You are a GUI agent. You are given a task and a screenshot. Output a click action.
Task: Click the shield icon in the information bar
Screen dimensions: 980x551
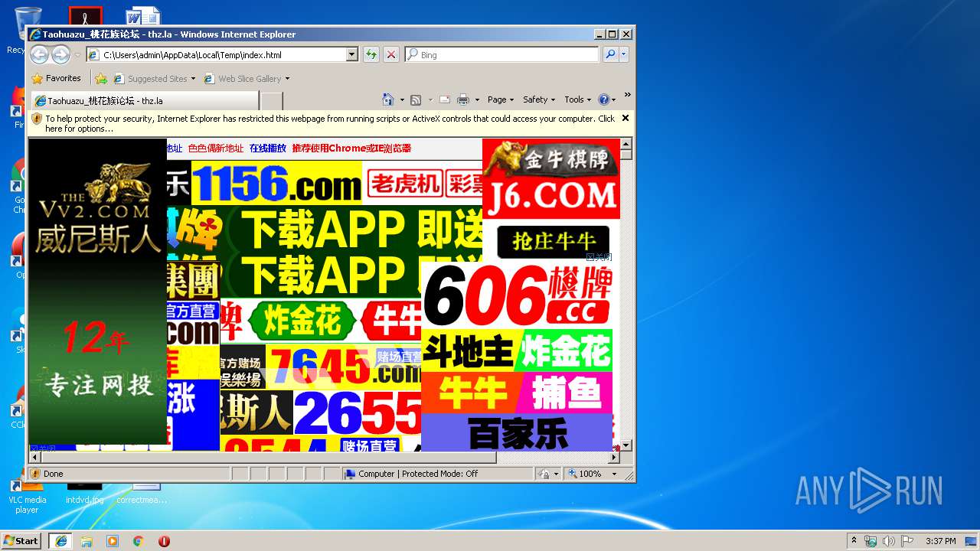pyautogui.click(x=37, y=119)
